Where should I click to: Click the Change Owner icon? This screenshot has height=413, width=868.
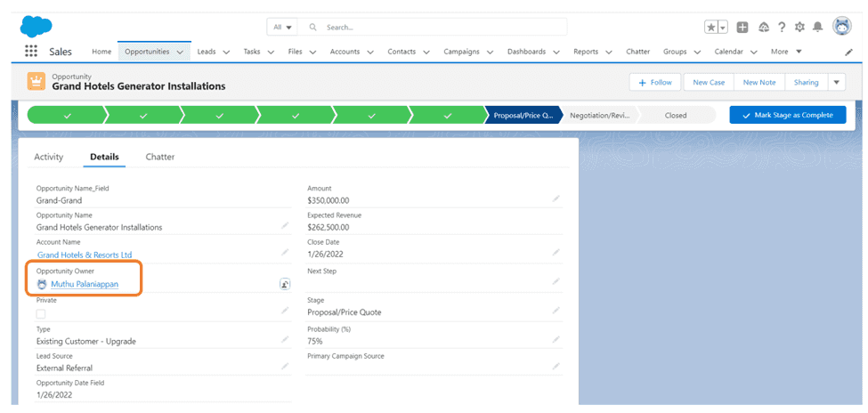pos(285,284)
